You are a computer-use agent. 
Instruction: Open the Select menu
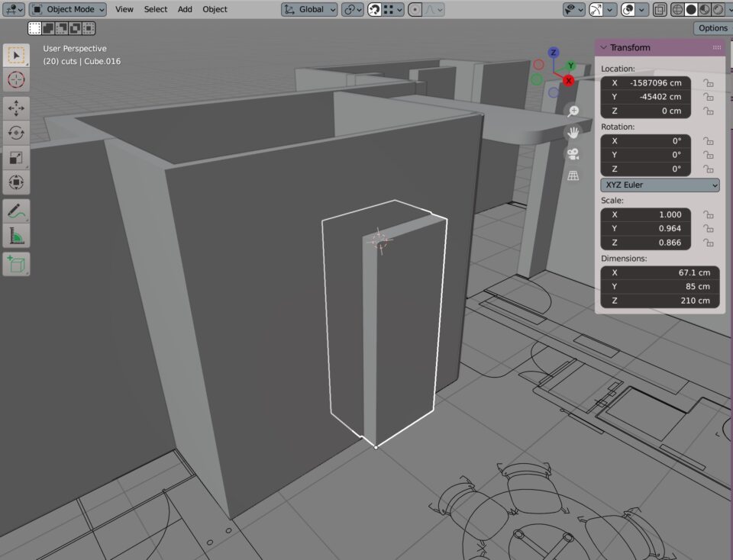pos(155,9)
